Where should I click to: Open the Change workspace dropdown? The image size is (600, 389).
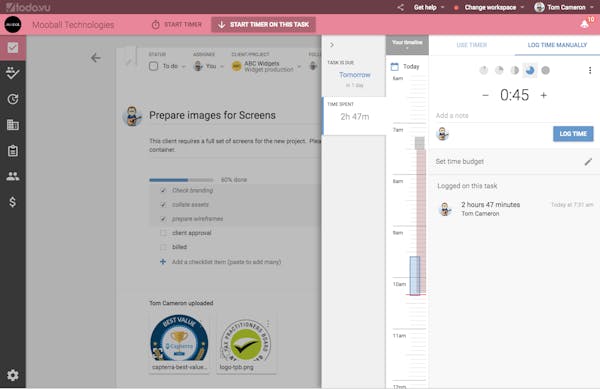(x=494, y=7)
